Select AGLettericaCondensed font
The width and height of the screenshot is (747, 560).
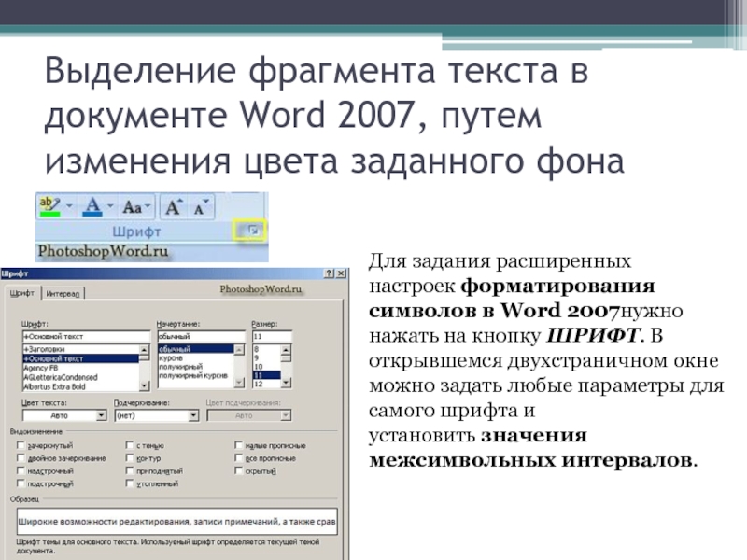[80, 377]
